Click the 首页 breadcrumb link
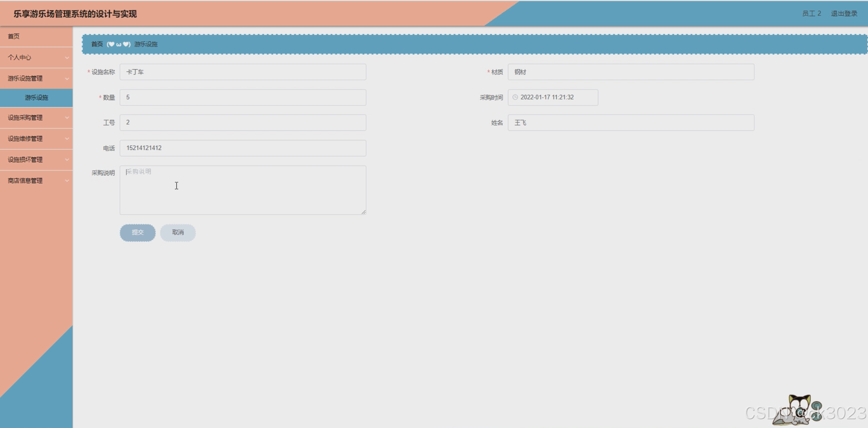Viewport: 868px width, 428px height. pyautogui.click(x=97, y=44)
